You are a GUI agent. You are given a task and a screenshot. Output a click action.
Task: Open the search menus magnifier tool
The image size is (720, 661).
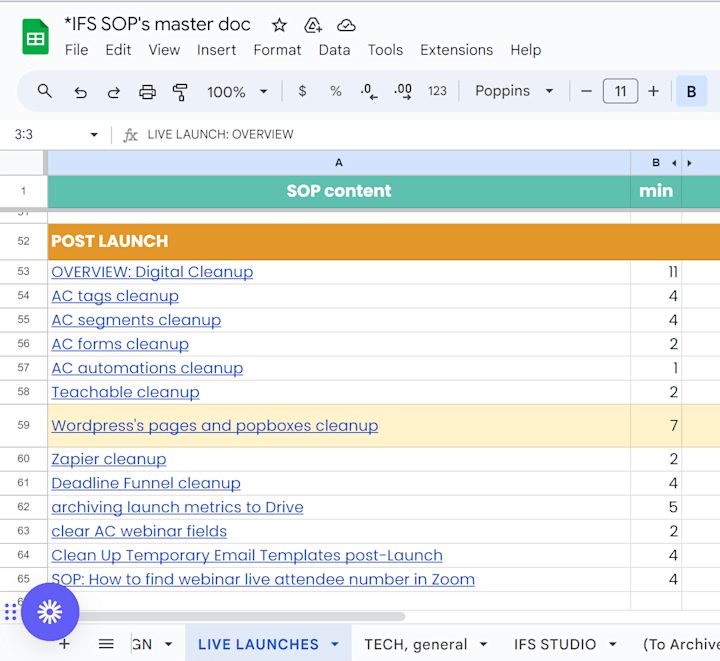45,91
